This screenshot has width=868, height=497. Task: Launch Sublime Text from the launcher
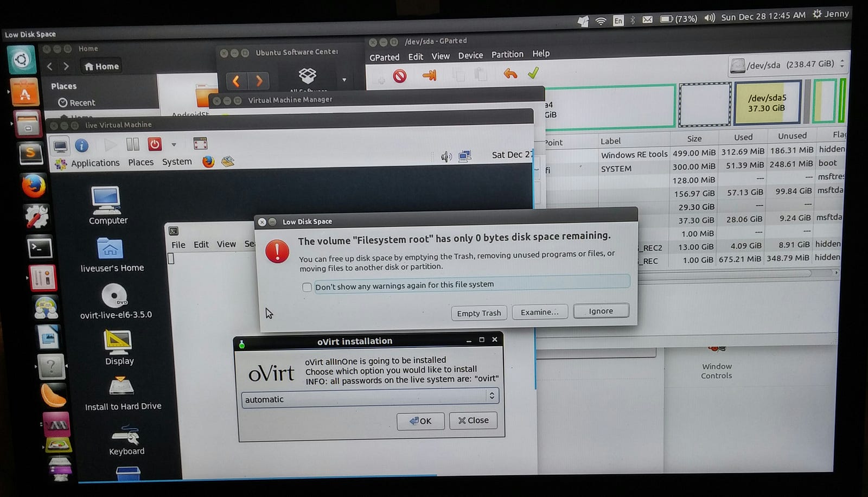click(31, 155)
